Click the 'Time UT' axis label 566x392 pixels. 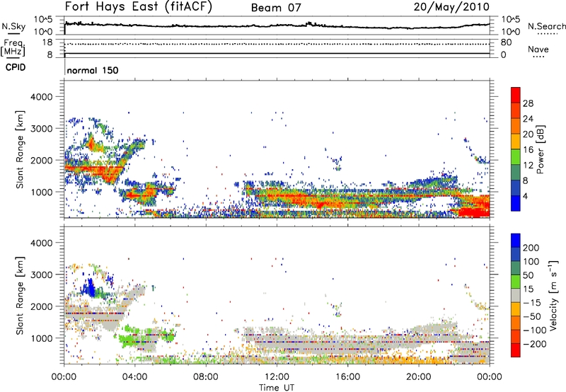click(277, 387)
